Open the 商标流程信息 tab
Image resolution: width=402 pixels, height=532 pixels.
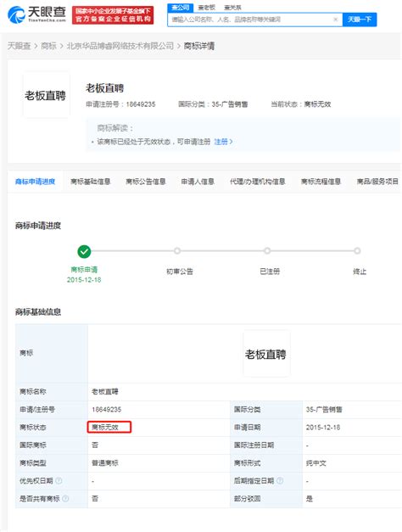point(321,182)
